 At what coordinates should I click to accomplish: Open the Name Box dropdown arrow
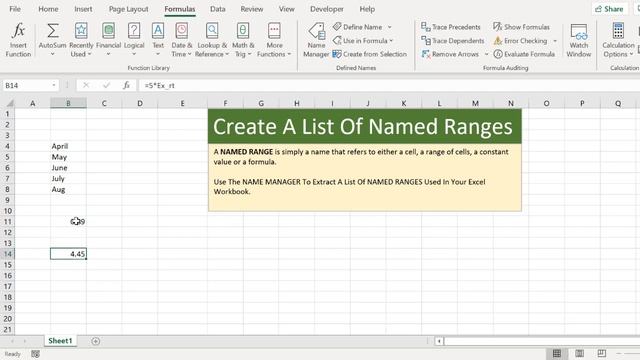pos(54,85)
